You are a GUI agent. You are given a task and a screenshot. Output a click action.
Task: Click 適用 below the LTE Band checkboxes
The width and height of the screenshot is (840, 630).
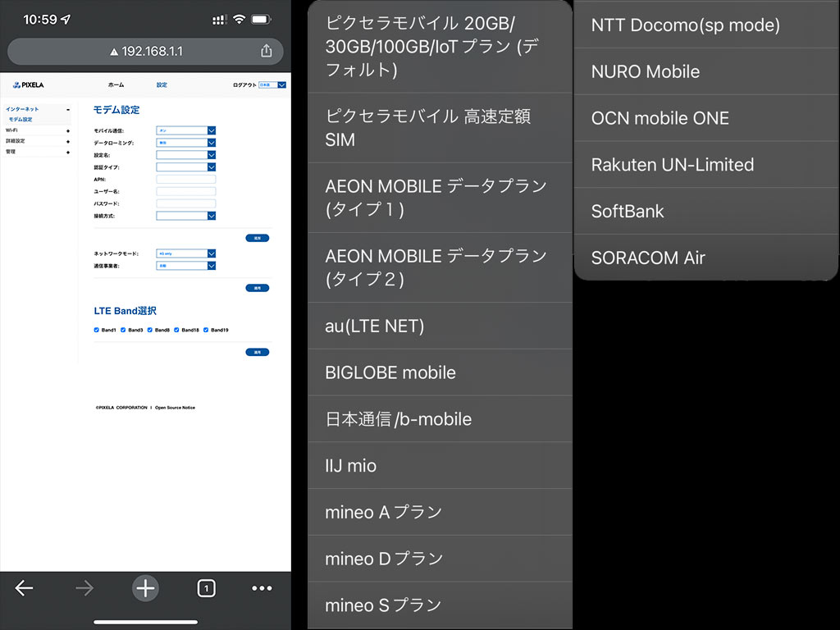[257, 352]
